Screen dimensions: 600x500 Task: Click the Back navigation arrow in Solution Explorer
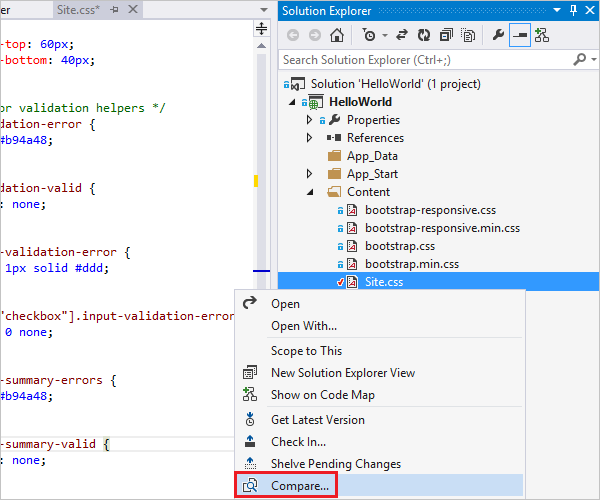(x=293, y=36)
